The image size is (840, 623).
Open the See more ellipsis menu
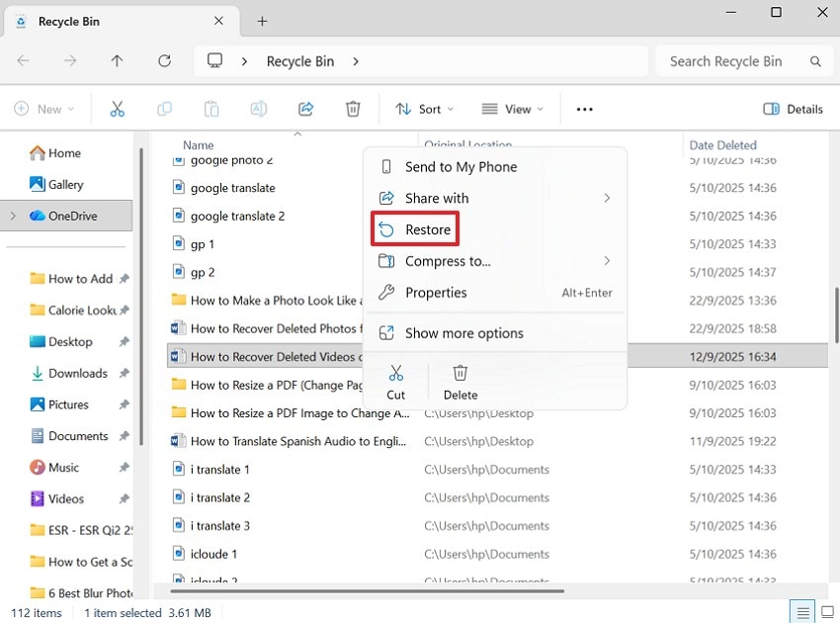click(x=584, y=109)
